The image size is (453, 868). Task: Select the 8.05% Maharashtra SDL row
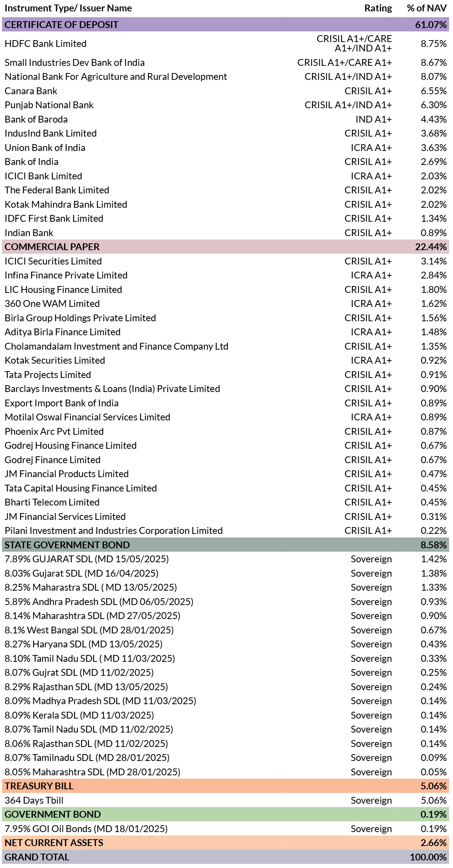226,772
